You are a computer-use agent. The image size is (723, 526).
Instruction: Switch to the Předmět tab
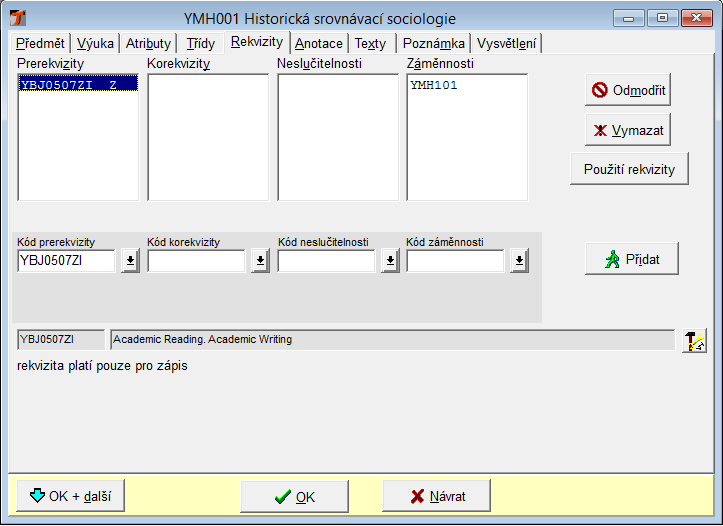click(41, 43)
